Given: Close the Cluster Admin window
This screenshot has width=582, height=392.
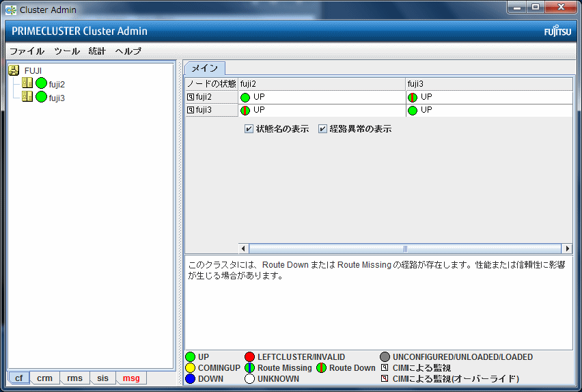Looking at the screenshot, I should pos(562,7).
